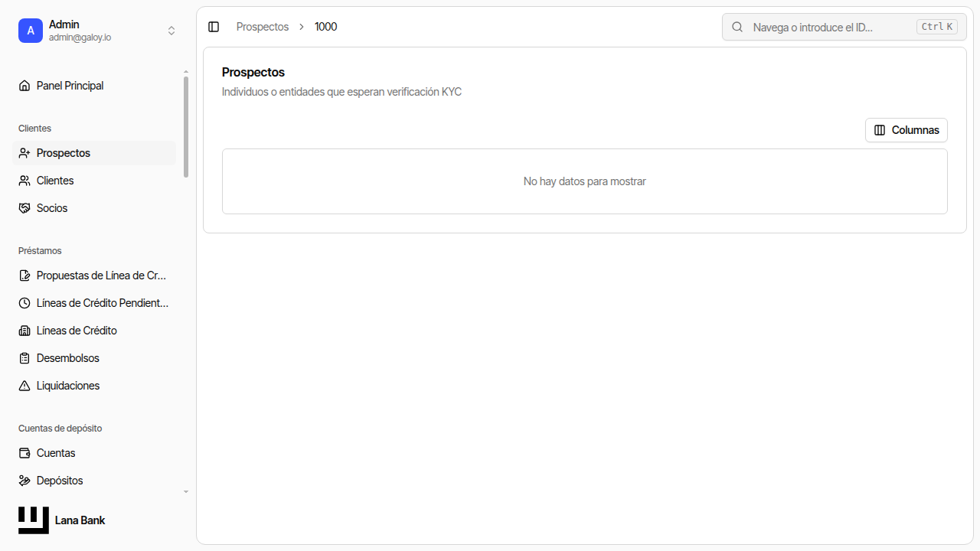This screenshot has width=980, height=551.
Task: Click the 1000 breadcrumb item
Action: click(x=325, y=27)
